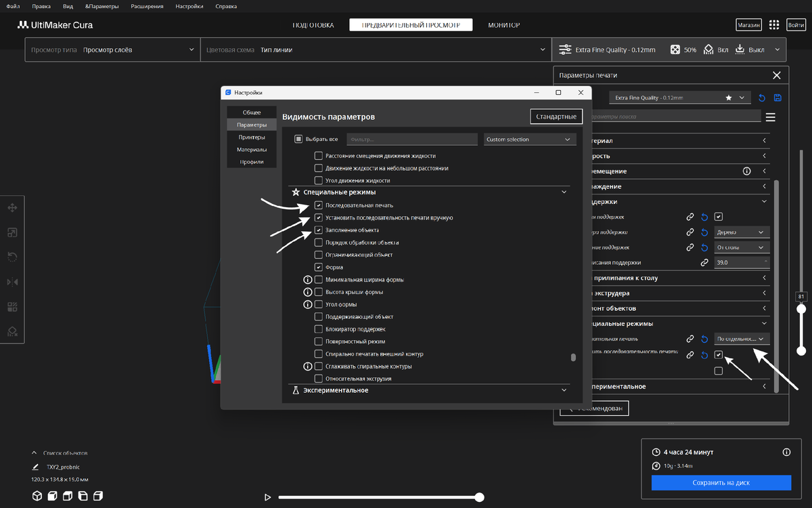Image resolution: width=812 pixels, height=508 pixels.
Task: Toggle Последовательная печать checkbox
Action: [319, 205]
